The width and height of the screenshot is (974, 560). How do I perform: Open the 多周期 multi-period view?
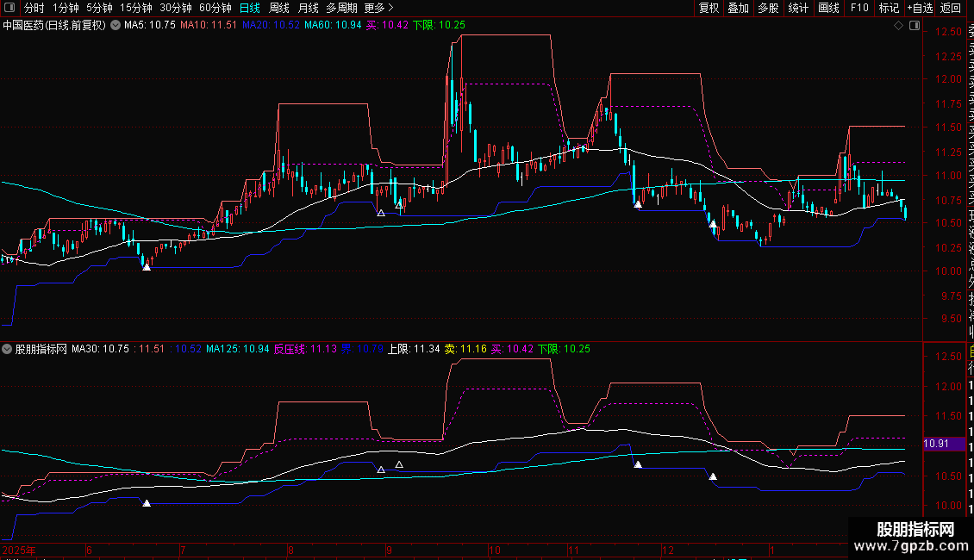(x=341, y=8)
